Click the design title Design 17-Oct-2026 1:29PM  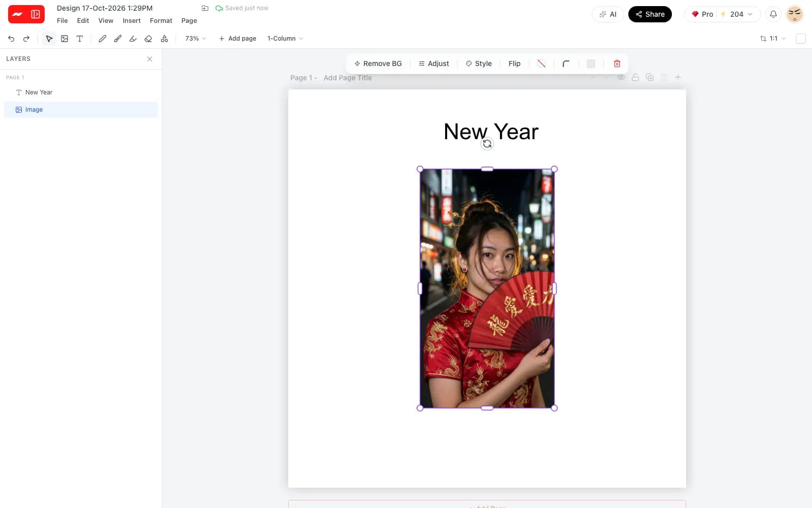click(105, 8)
